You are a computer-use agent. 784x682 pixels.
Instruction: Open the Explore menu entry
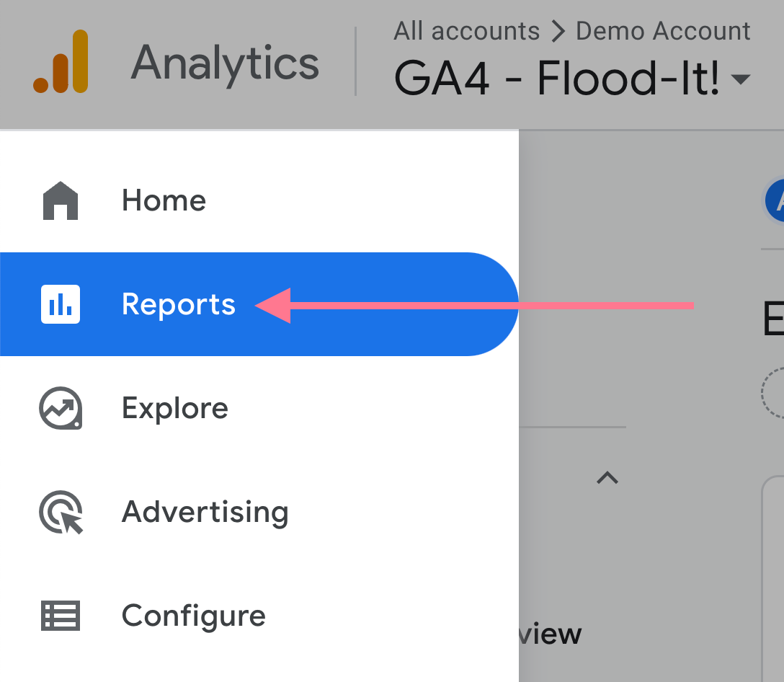pyautogui.click(x=174, y=408)
